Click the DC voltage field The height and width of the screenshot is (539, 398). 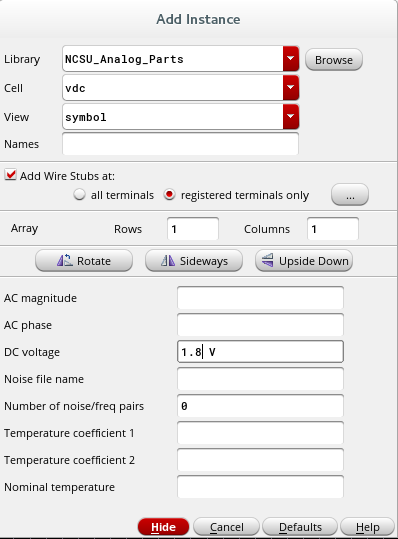coord(260,352)
